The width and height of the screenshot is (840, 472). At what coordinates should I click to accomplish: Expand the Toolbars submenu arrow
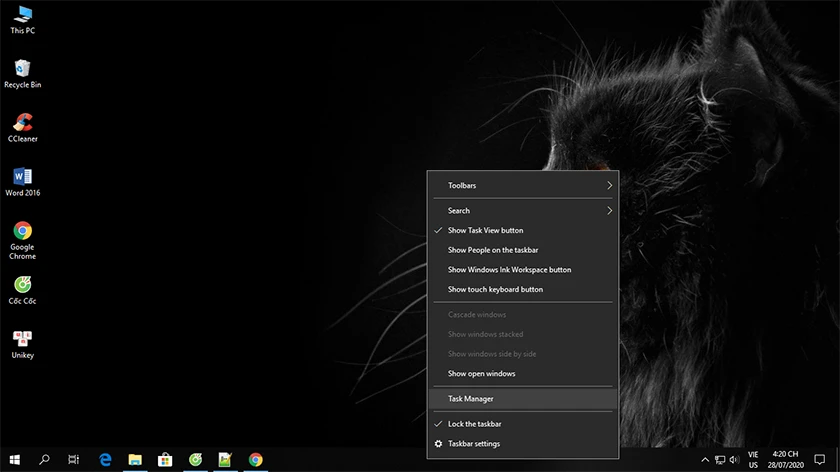609,185
